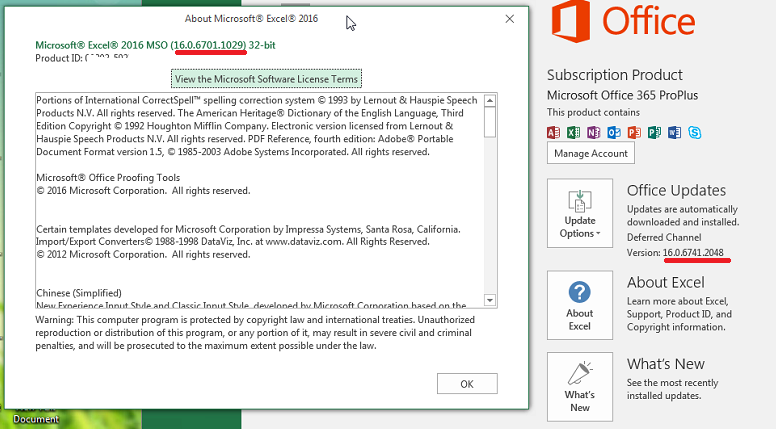
Task: Click the scrollbar thumb in license text
Action: pyautogui.click(x=490, y=123)
